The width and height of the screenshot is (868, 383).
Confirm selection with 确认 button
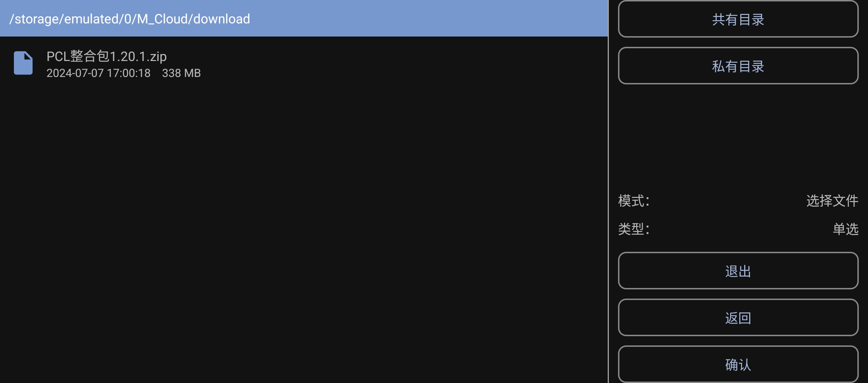(x=738, y=364)
